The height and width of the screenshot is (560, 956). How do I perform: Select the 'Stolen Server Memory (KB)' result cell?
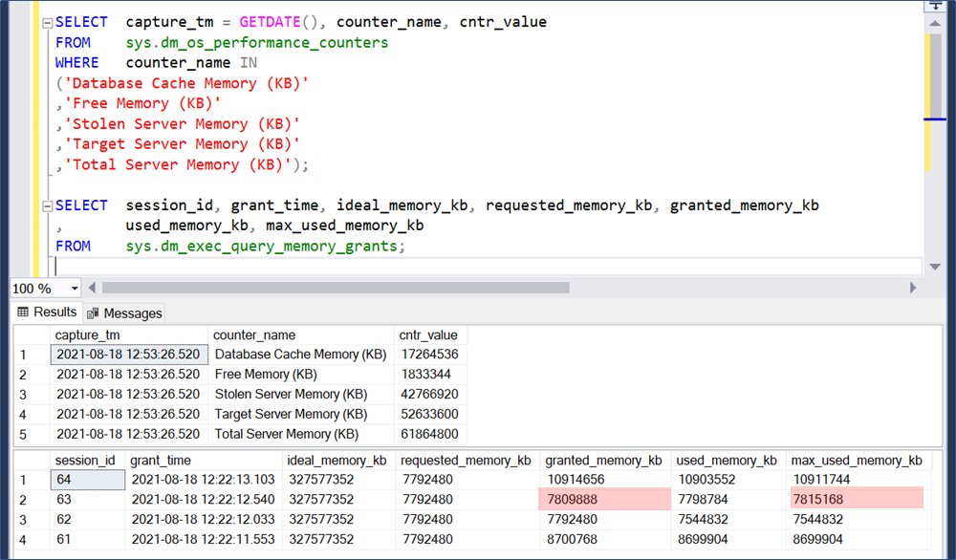pyautogui.click(x=301, y=395)
